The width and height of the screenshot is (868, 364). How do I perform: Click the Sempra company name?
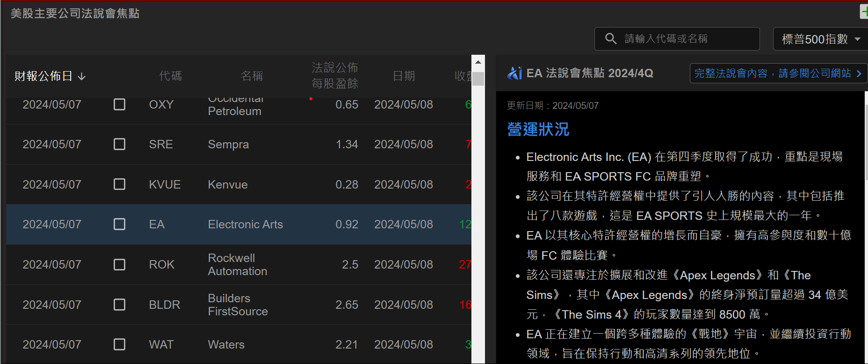(x=228, y=145)
